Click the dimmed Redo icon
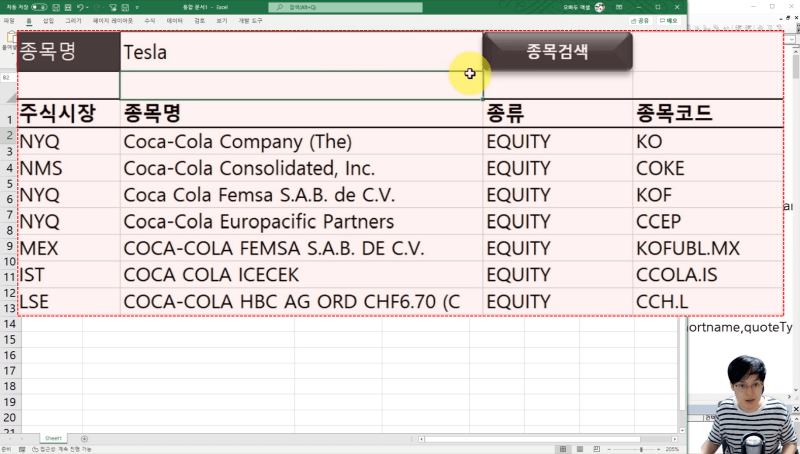This screenshot has width=800, height=454. pyautogui.click(x=98, y=8)
